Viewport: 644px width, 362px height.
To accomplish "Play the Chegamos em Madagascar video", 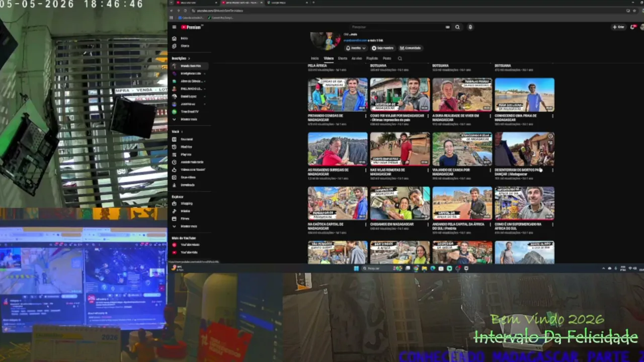I will [x=400, y=203].
